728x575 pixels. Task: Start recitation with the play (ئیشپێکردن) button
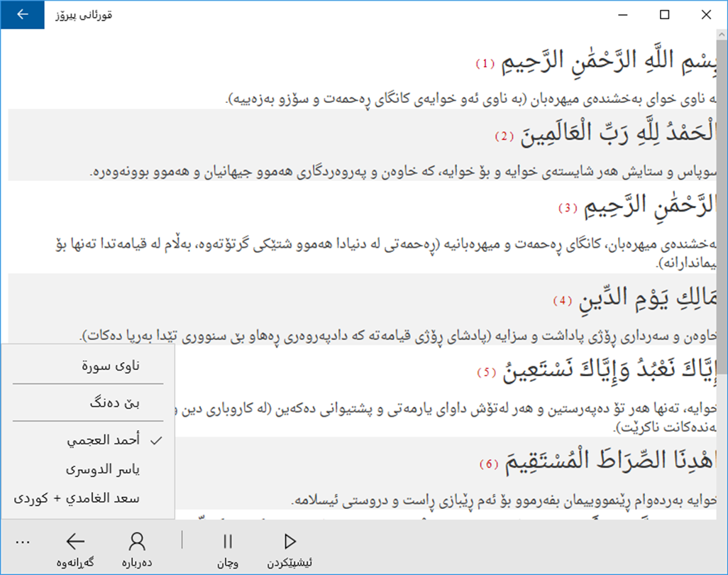coord(289,550)
